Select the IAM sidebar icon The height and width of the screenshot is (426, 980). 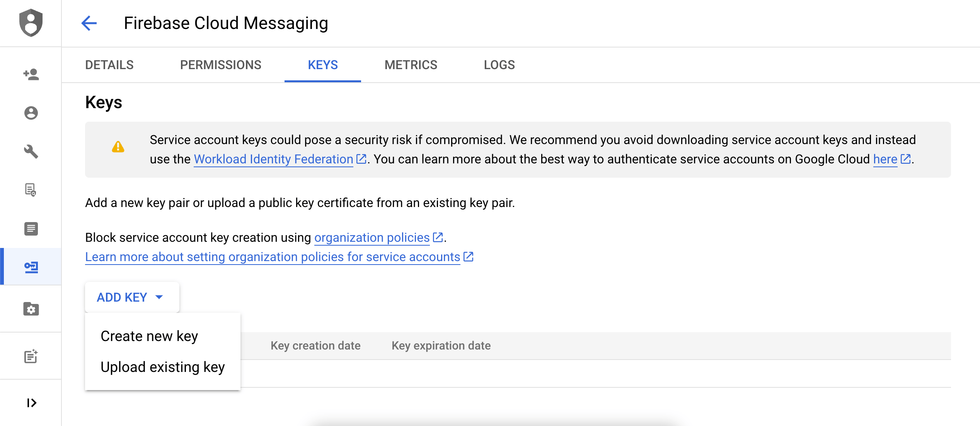[x=31, y=75]
